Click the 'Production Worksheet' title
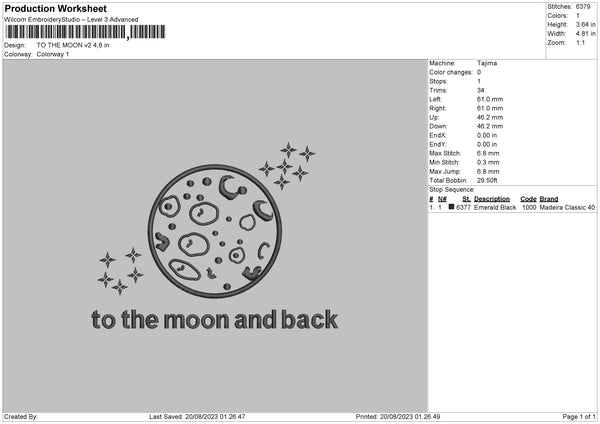The width and height of the screenshot is (600, 424). 55,8
